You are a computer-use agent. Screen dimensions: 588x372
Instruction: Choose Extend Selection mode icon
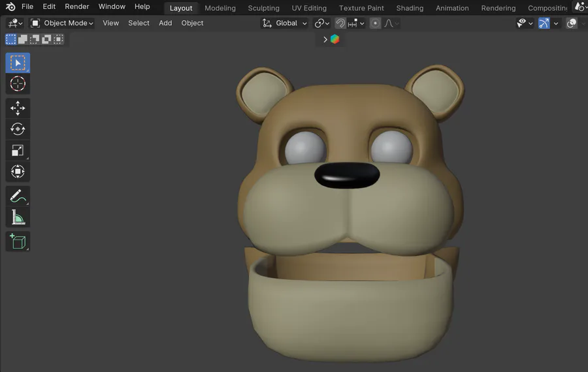23,39
